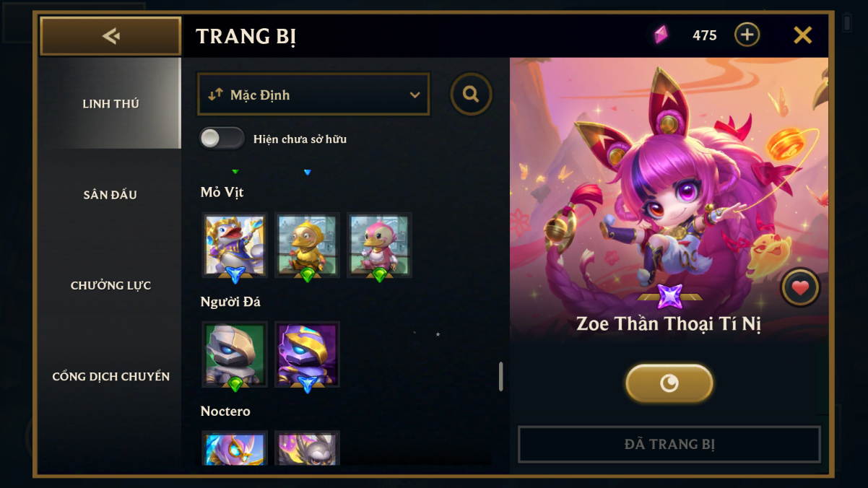Click the pink gem currency icon
The width and height of the screenshot is (868, 488).
point(661,35)
